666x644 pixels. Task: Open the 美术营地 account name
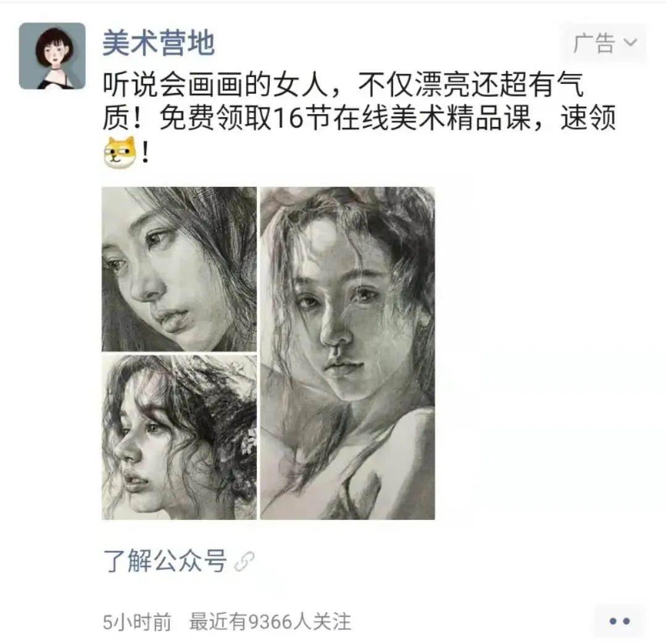click(x=159, y=43)
